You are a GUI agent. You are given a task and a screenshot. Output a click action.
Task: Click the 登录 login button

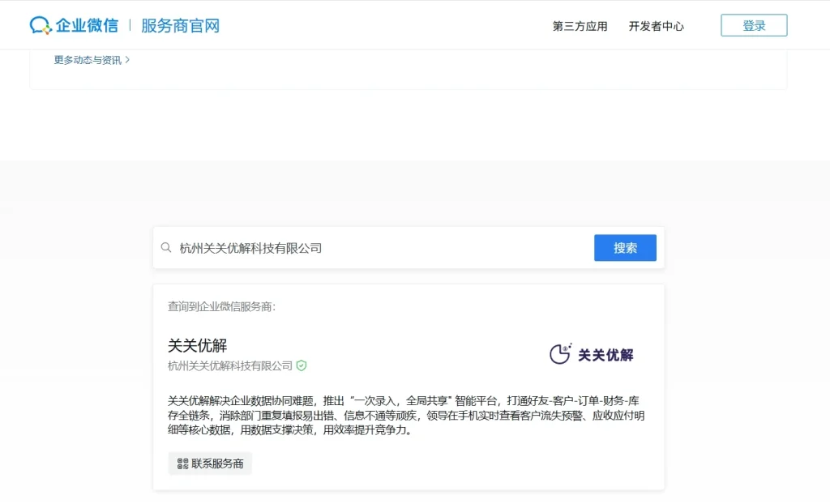click(753, 24)
